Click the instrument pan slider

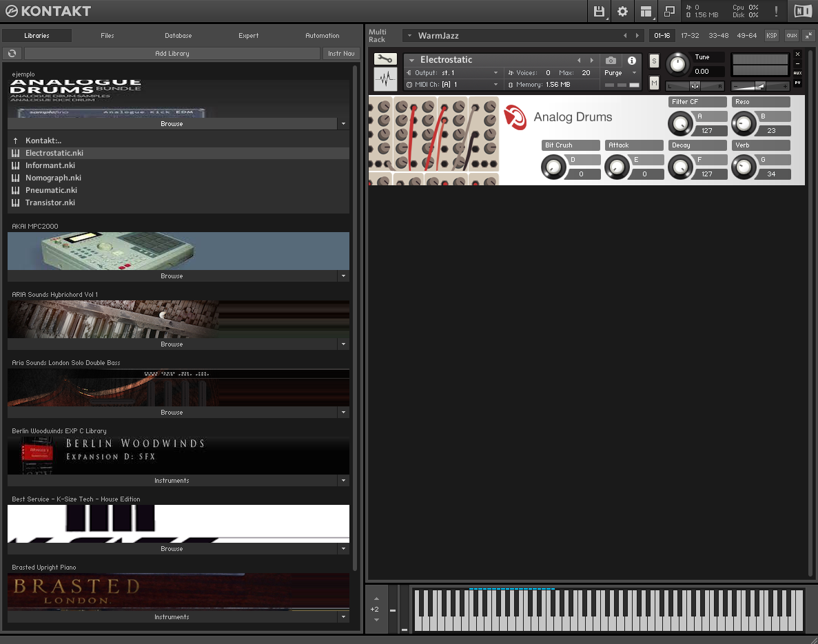[x=695, y=85]
